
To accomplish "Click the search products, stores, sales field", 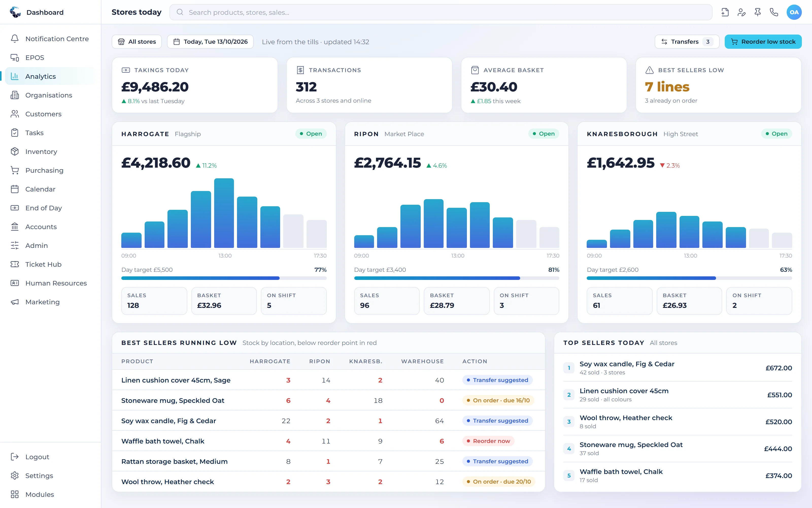I will click(x=441, y=12).
